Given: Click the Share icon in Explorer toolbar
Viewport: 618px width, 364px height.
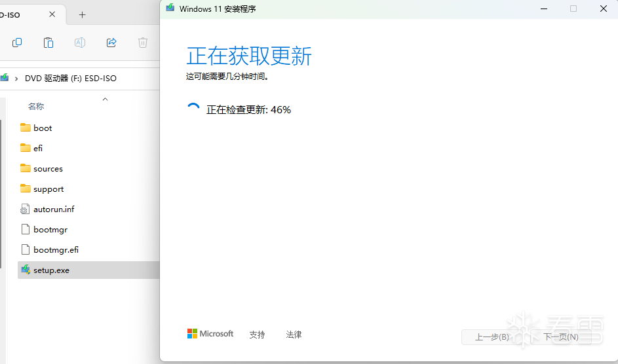Looking at the screenshot, I should coord(111,43).
